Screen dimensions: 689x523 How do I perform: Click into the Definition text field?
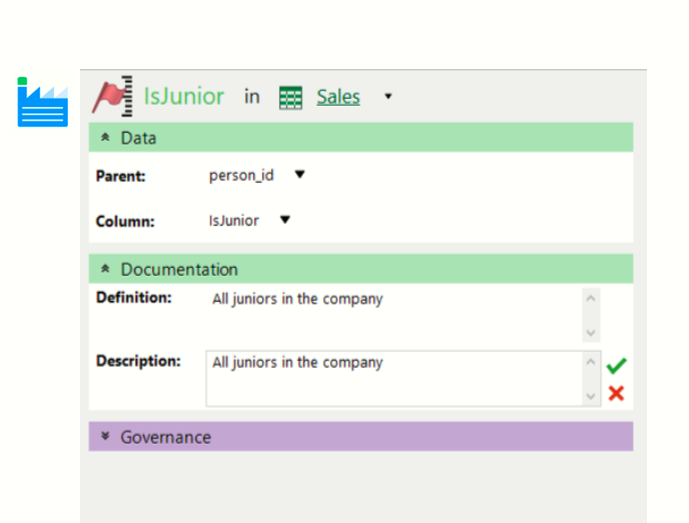pyautogui.click(x=394, y=314)
